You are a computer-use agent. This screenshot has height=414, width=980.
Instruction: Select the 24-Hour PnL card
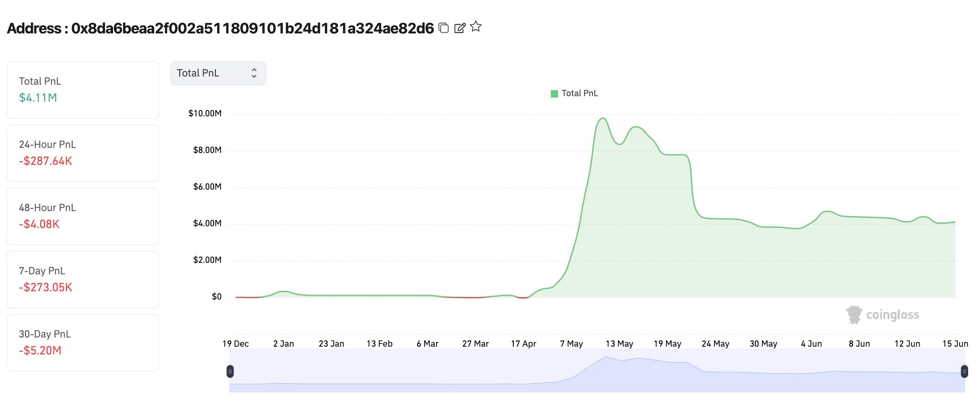pos(83,153)
